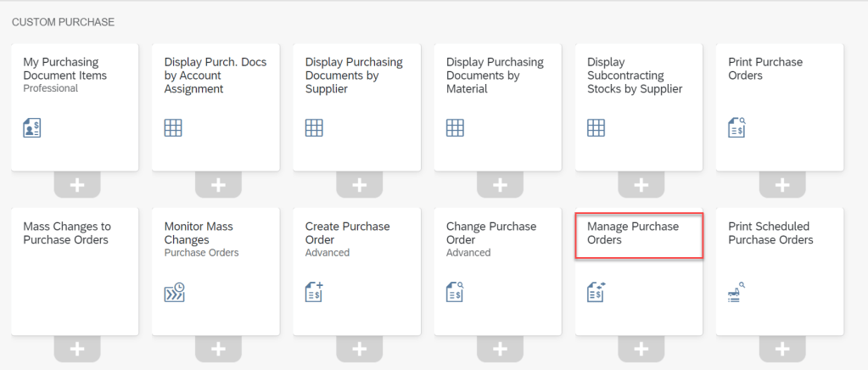Click the Change Purchase Order icon

click(455, 292)
